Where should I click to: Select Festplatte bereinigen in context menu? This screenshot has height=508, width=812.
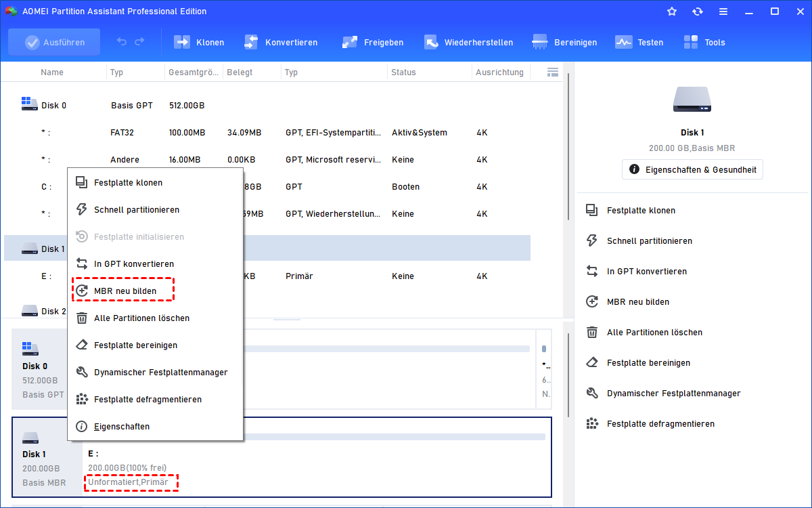(x=155, y=345)
